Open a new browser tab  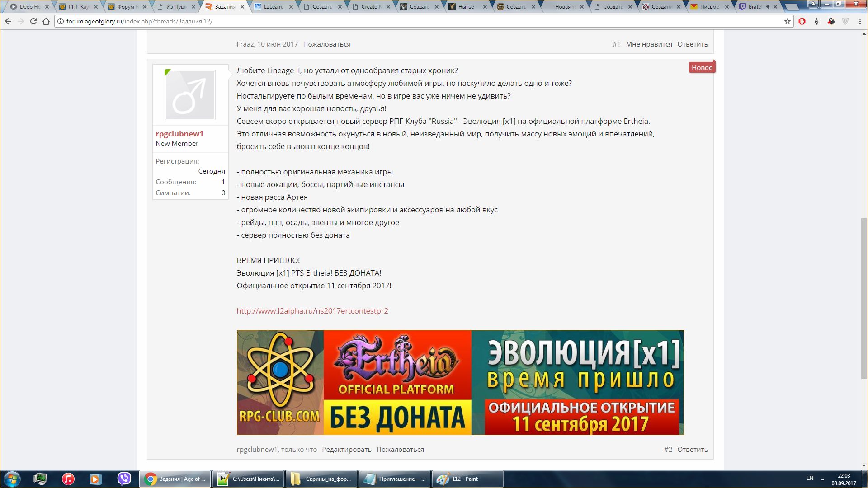pos(792,7)
